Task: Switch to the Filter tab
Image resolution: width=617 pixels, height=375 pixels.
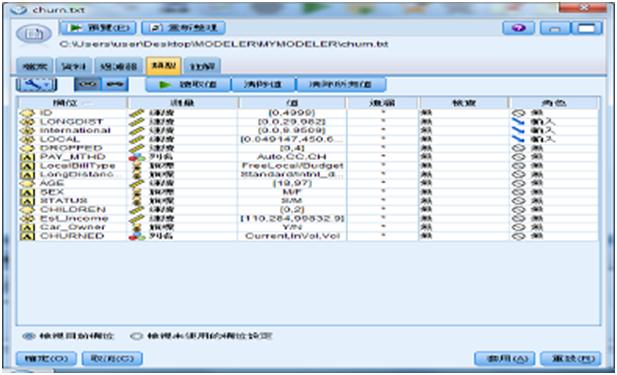Action: point(118,66)
